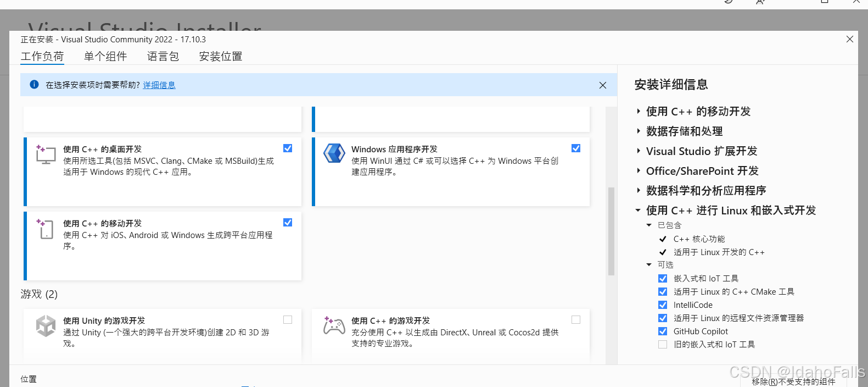Click the workload list vertical scrollbar thumb
This screenshot has height=387, width=868.
click(x=611, y=231)
